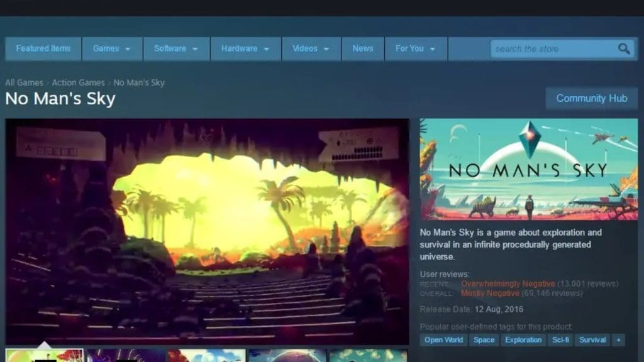Screen dimensions: 644x362
Task: Click the game description paragraph
Action: coord(511,244)
